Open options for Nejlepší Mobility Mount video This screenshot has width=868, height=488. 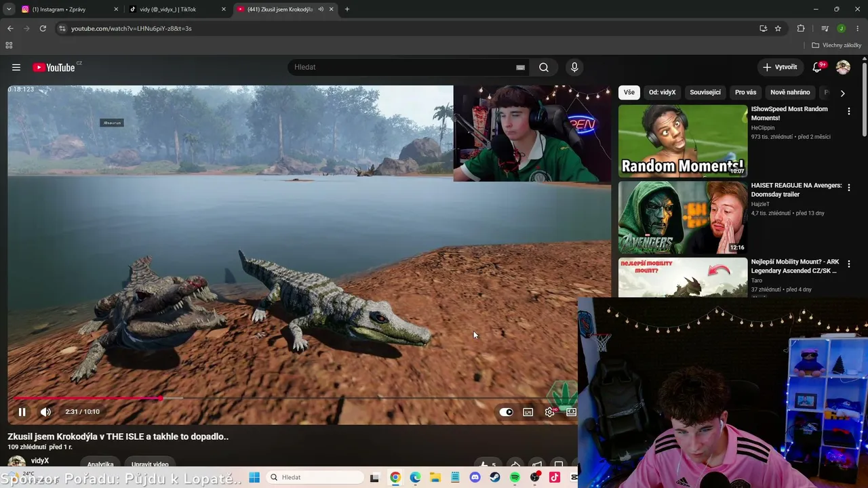coord(848,264)
